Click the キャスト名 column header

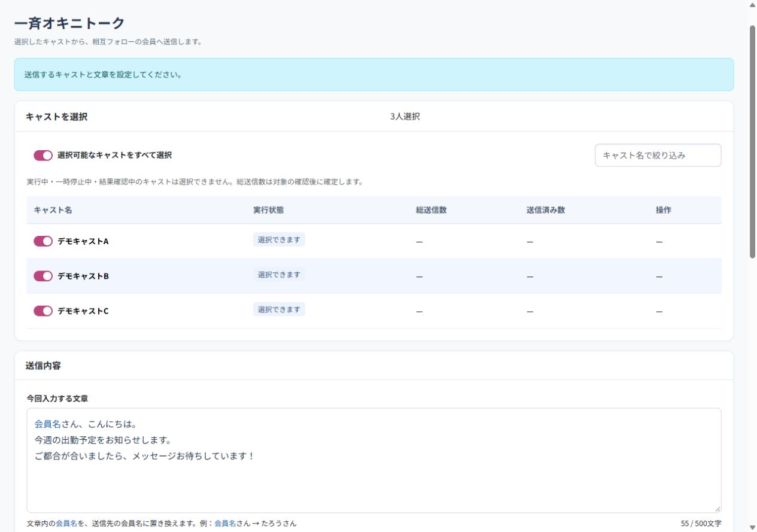point(53,210)
